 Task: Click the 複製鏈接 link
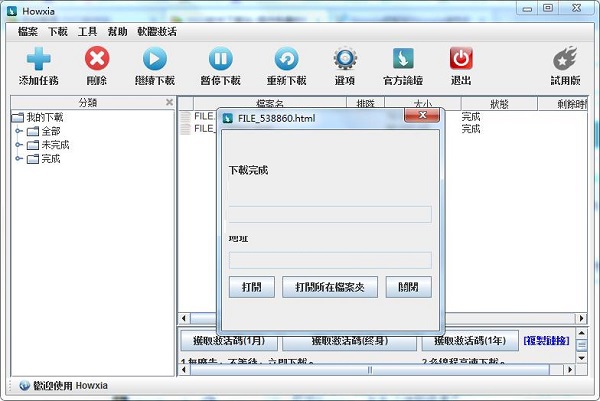tap(546, 341)
